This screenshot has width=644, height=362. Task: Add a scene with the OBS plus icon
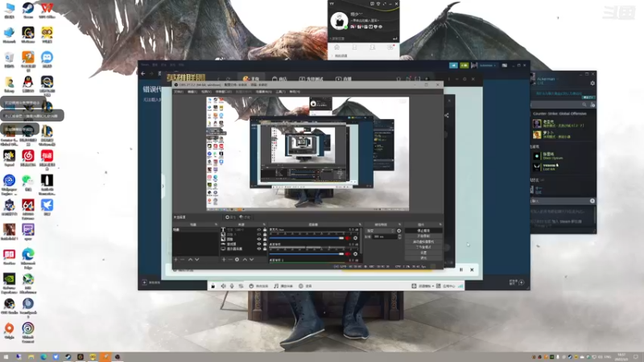175,259
